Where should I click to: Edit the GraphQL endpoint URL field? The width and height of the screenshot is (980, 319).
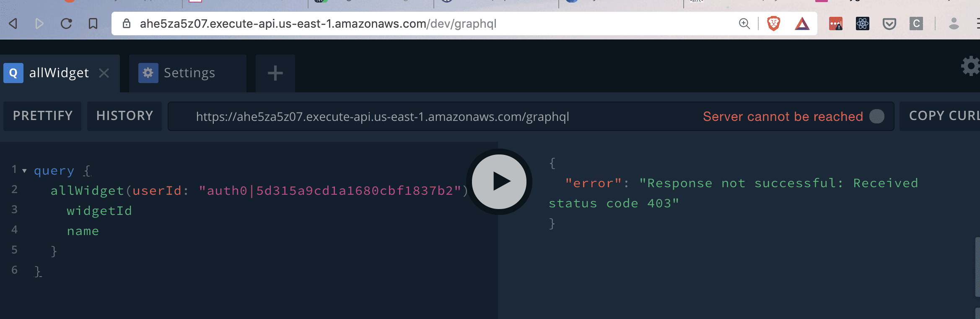pos(382,117)
